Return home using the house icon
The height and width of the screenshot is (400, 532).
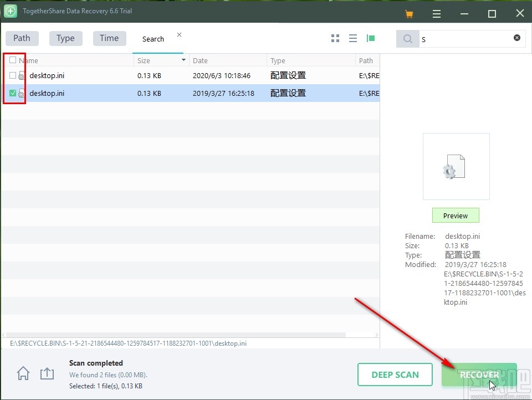(x=23, y=373)
